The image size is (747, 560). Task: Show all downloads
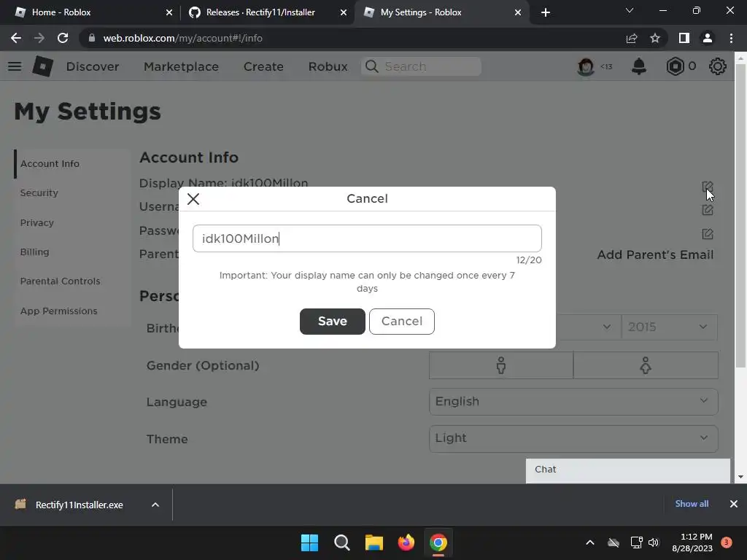pyautogui.click(x=692, y=504)
